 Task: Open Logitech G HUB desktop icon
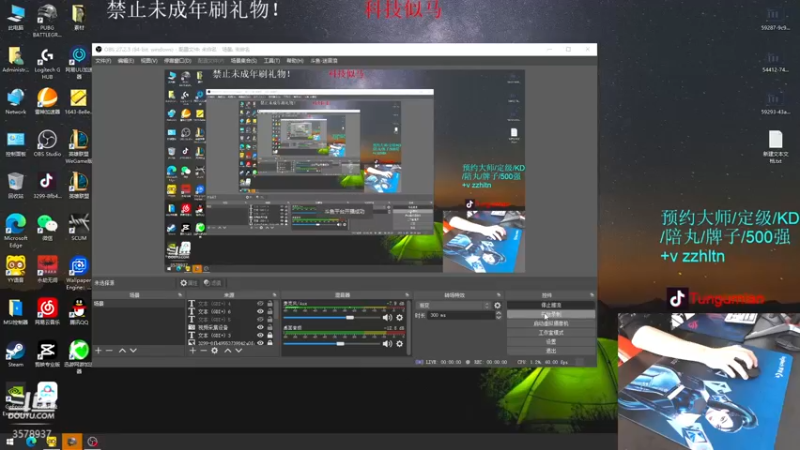tap(47, 64)
